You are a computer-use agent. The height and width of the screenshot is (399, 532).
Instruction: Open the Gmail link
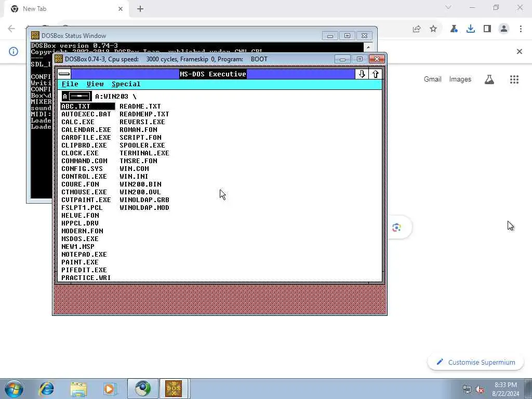pos(433,79)
